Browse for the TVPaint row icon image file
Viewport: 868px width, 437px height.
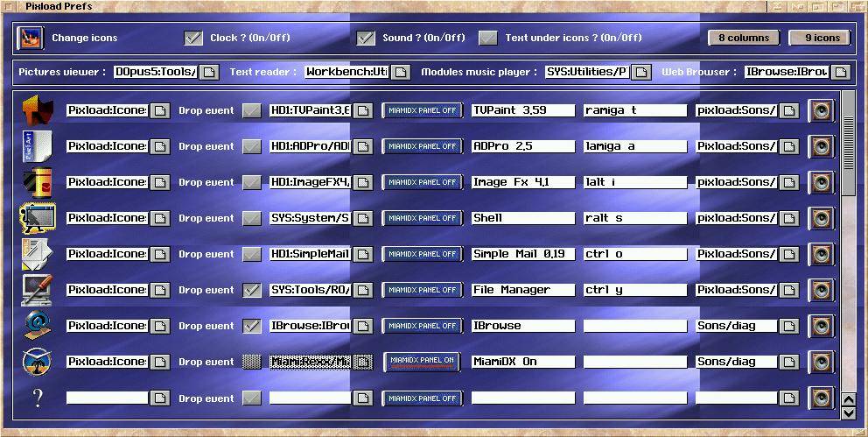point(160,110)
